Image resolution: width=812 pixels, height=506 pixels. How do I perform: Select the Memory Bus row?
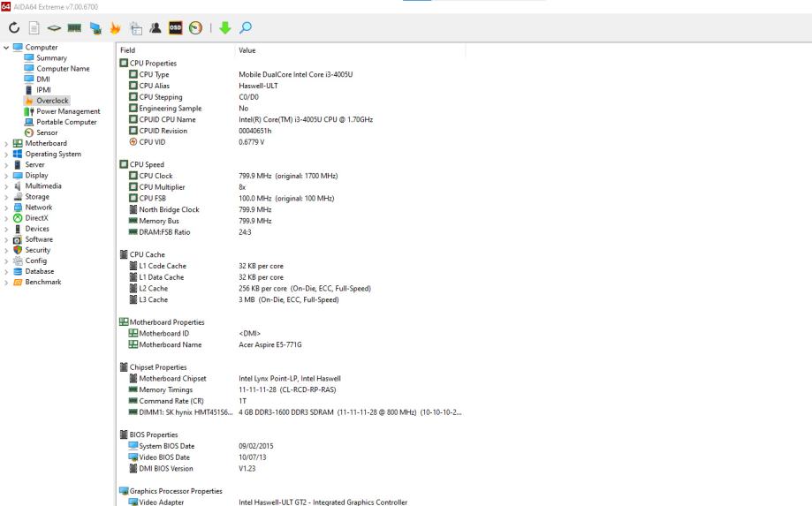coord(292,221)
